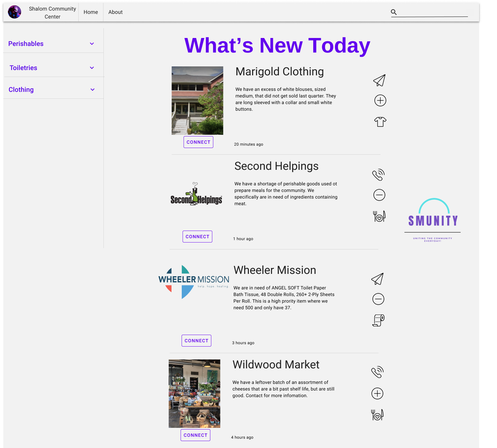Image resolution: width=497 pixels, height=448 pixels.
Task: Click the '1 hour ago' timestamp
Action: click(x=243, y=239)
